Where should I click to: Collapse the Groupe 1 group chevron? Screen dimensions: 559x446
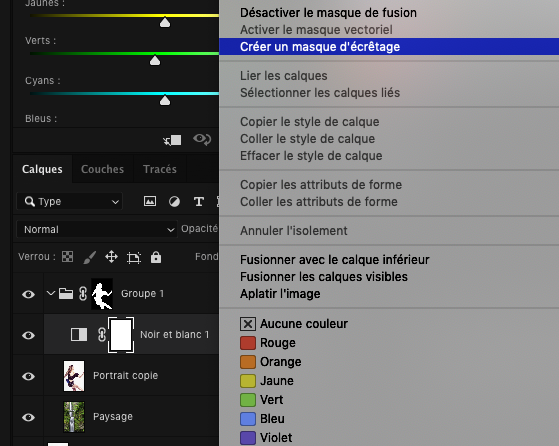coord(51,293)
